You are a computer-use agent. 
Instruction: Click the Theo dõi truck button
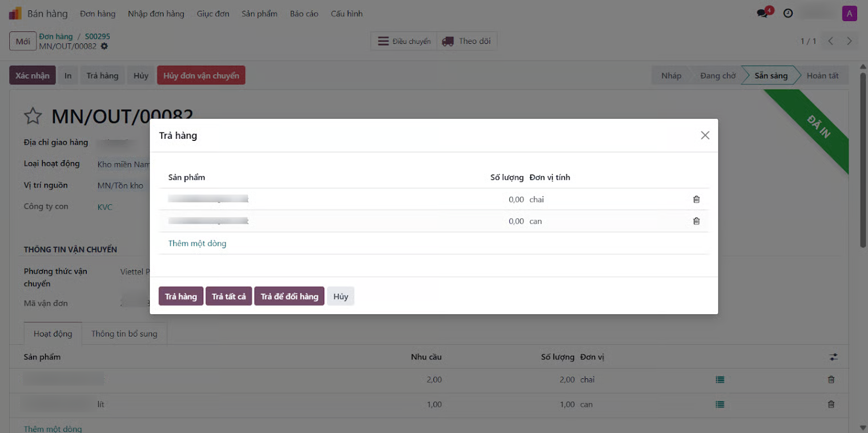tap(467, 41)
